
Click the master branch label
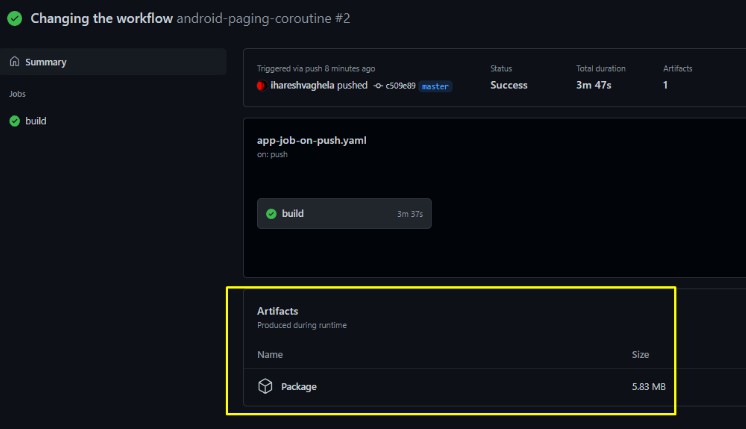[x=435, y=86]
